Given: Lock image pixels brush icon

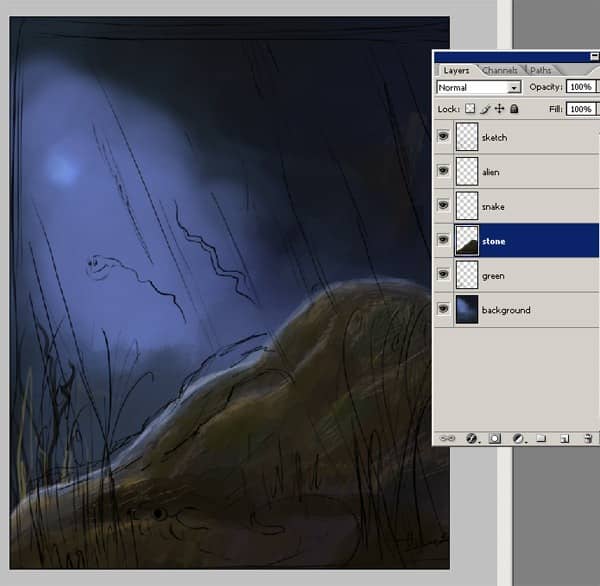Looking at the screenshot, I should tap(485, 109).
